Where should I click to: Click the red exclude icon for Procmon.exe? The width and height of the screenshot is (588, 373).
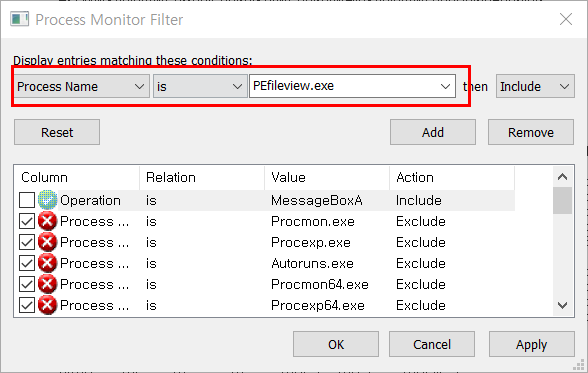click(x=48, y=221)
